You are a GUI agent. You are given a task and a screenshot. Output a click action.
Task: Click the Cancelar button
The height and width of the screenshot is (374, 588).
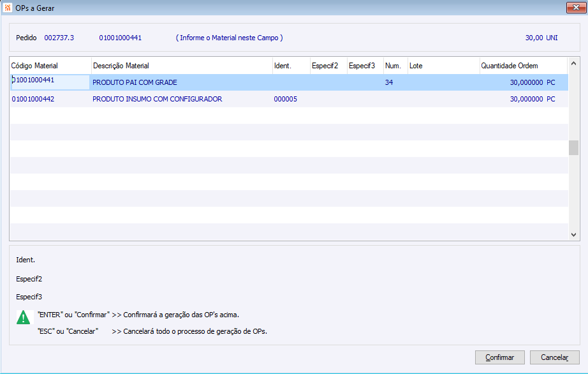pos(554,357)
